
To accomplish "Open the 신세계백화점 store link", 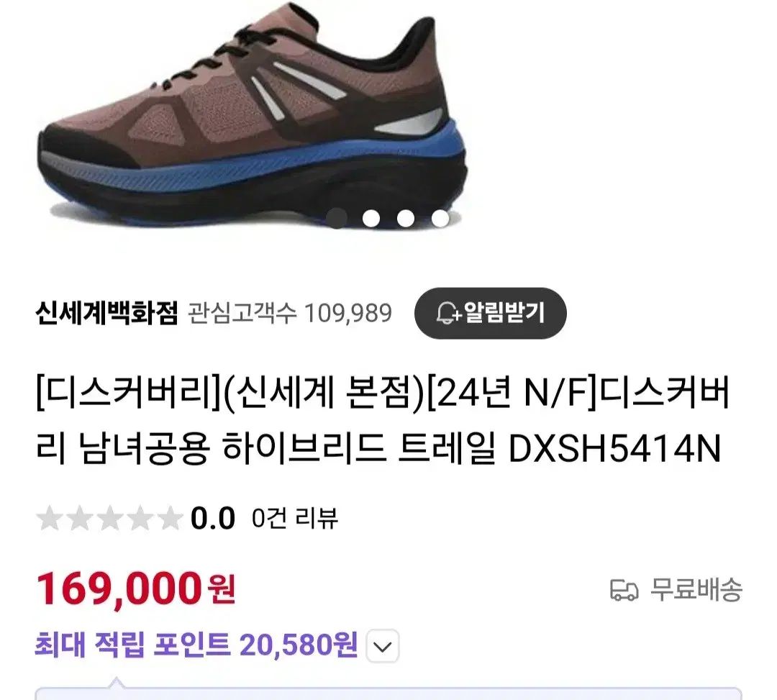I will coord(106,313).
